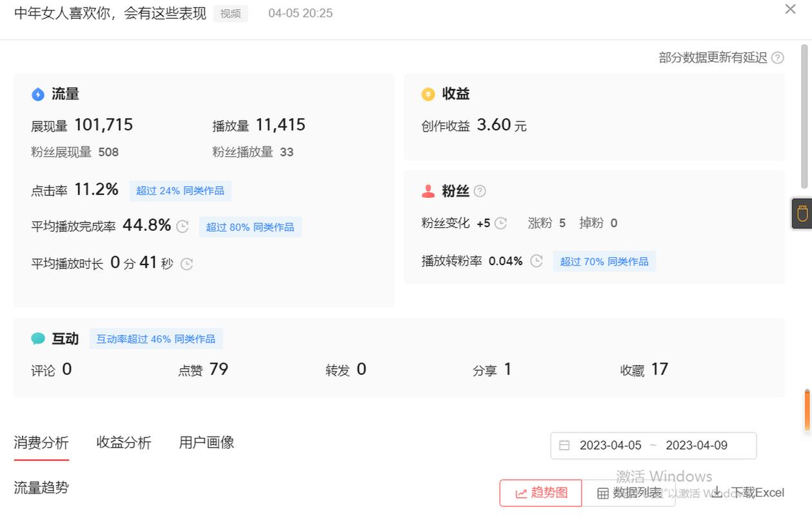This screenshot has height=516, width=812.
Task: Click the orange scroll indicator on right edge
Action: click(x=807, y=410)
